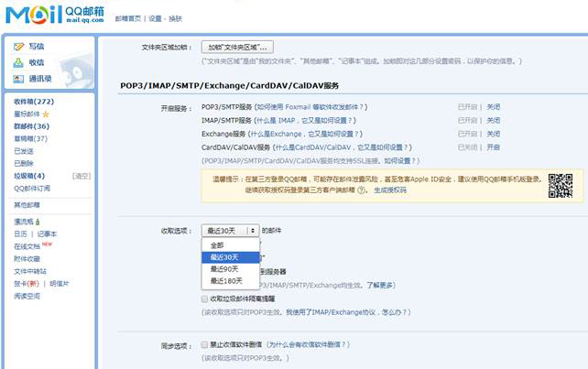The height and width of the screenshot is (369, 588).
Task: Enable 收取垃圾邮件隔离提醒 checkbox
Action: tap(204, 298)
